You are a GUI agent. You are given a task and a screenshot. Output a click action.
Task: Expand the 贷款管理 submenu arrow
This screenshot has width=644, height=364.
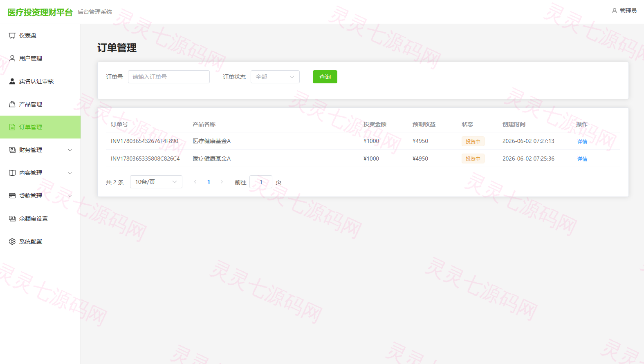[x=70, y=196]
